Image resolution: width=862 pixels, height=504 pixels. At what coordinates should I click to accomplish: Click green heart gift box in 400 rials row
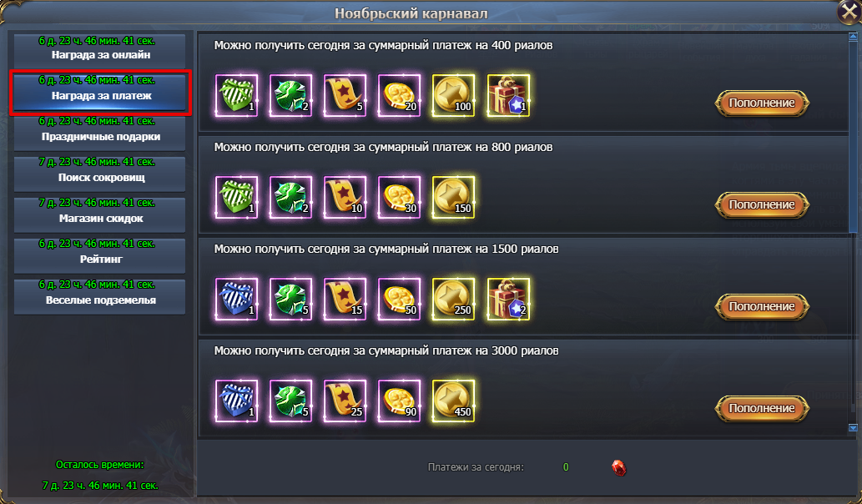click(x=236, y=96)
